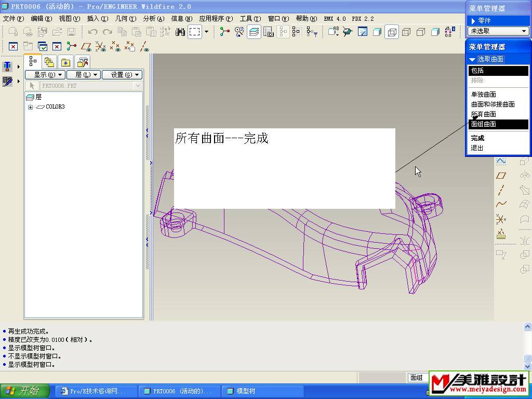
Task: Expand the COLOR3 layer tree node
Action: pos(31,107)
